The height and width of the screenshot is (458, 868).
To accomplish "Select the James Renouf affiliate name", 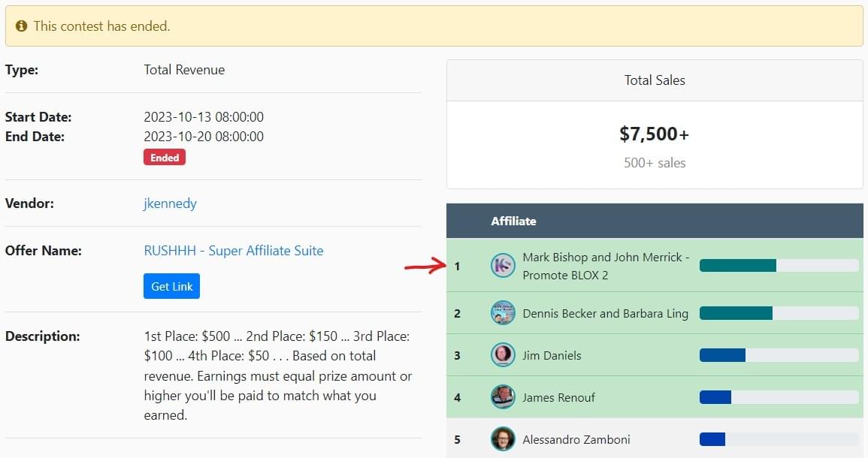I will tap(558, 397).
